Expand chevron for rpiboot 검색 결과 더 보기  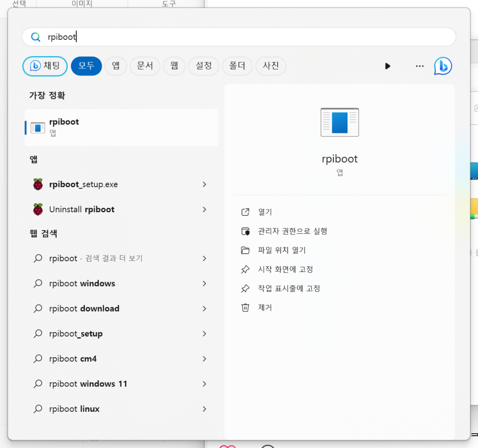pos(204,258)
